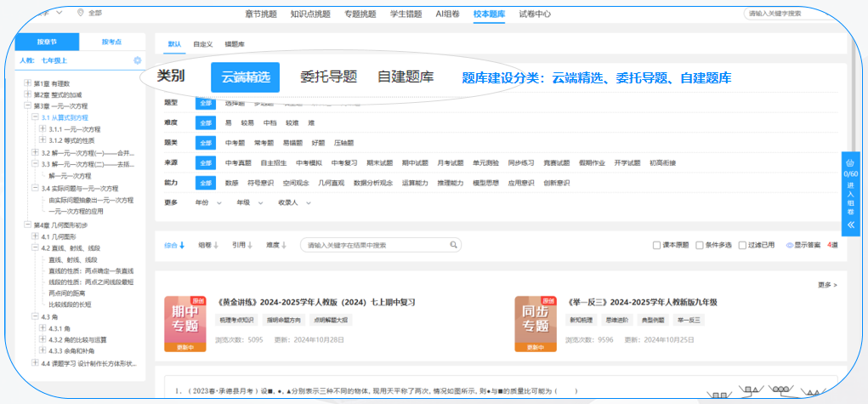
Task: Filter difficulty by 中档
Action: (x=269, y=123)
